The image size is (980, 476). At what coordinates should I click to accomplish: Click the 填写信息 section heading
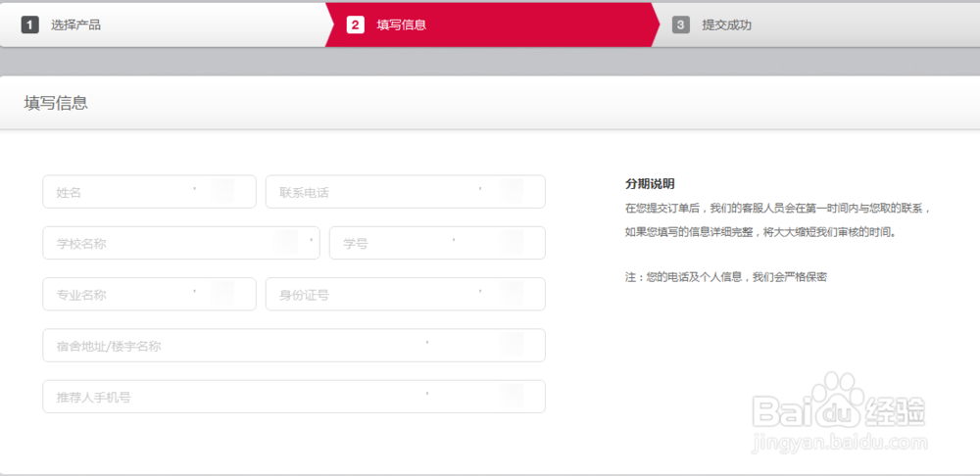point(56,103)
